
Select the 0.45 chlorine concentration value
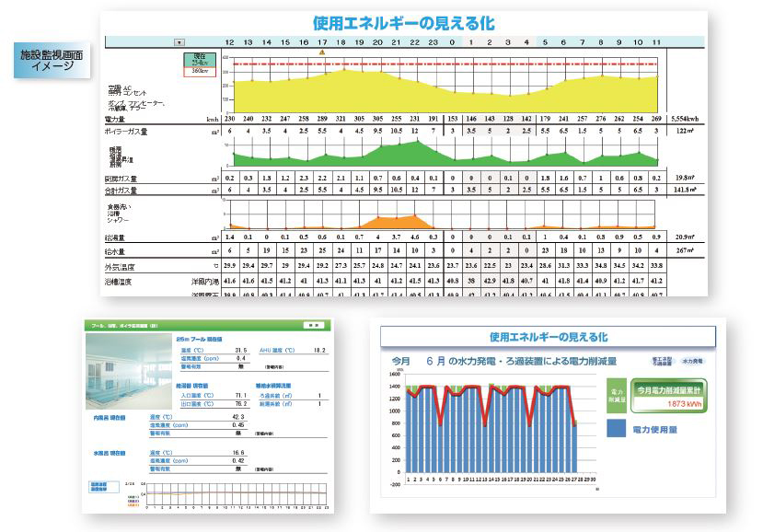point(238,425)
